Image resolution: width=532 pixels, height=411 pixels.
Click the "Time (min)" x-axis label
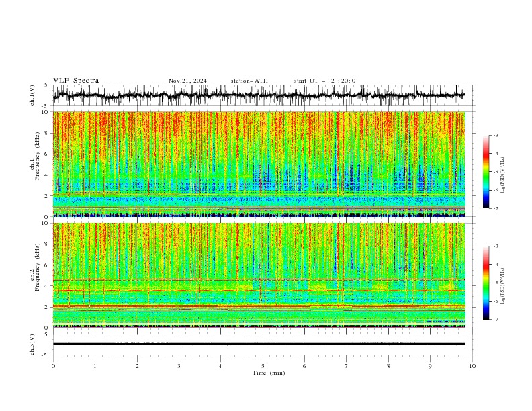coord(269,373)
